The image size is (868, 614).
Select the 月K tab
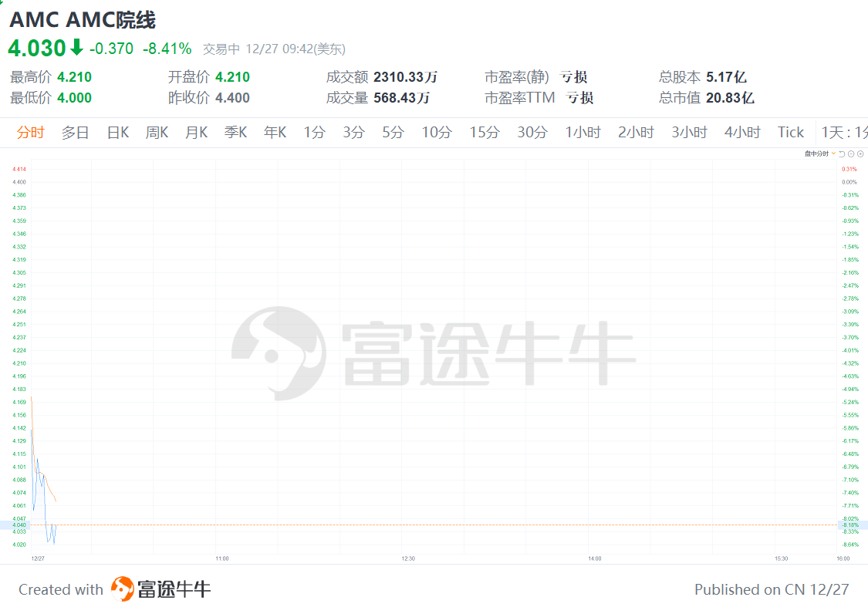click(197, 133)
